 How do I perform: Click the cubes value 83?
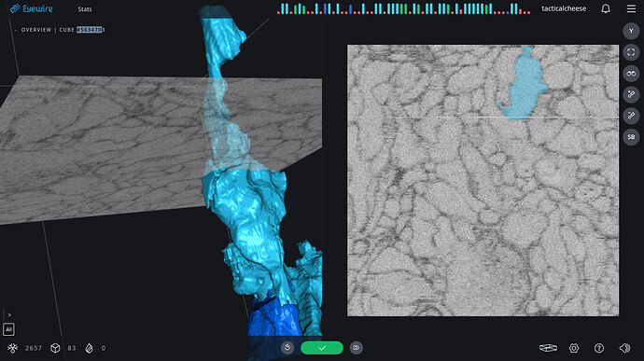tap(72, 348)
